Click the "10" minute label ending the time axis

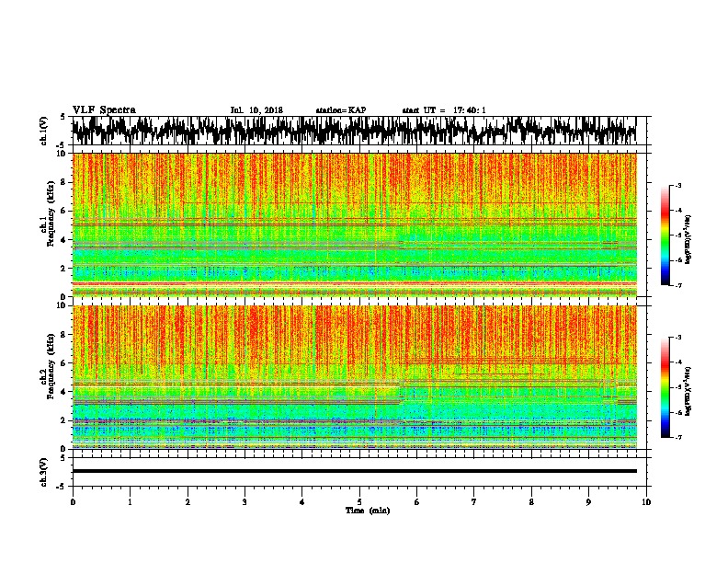coord(646,502)
